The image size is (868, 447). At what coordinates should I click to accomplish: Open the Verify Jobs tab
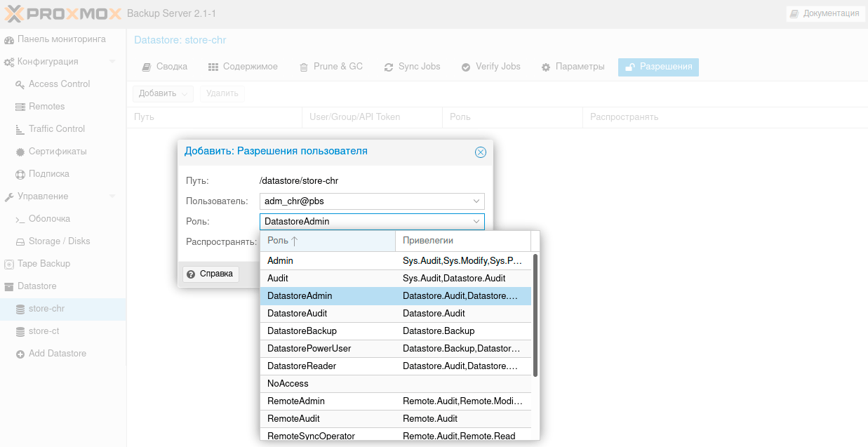490,67
